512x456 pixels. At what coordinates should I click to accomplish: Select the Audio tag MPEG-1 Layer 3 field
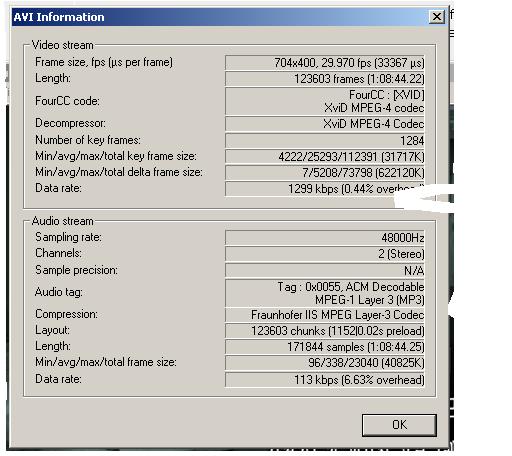click(x=325, y=293)
